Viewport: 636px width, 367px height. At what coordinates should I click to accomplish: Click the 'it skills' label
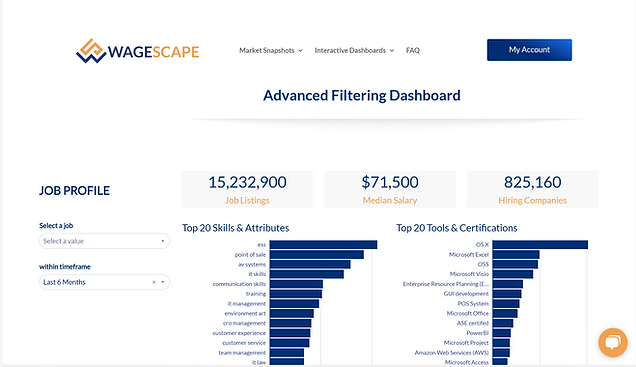pyautogui.click(x=257, y=274)
